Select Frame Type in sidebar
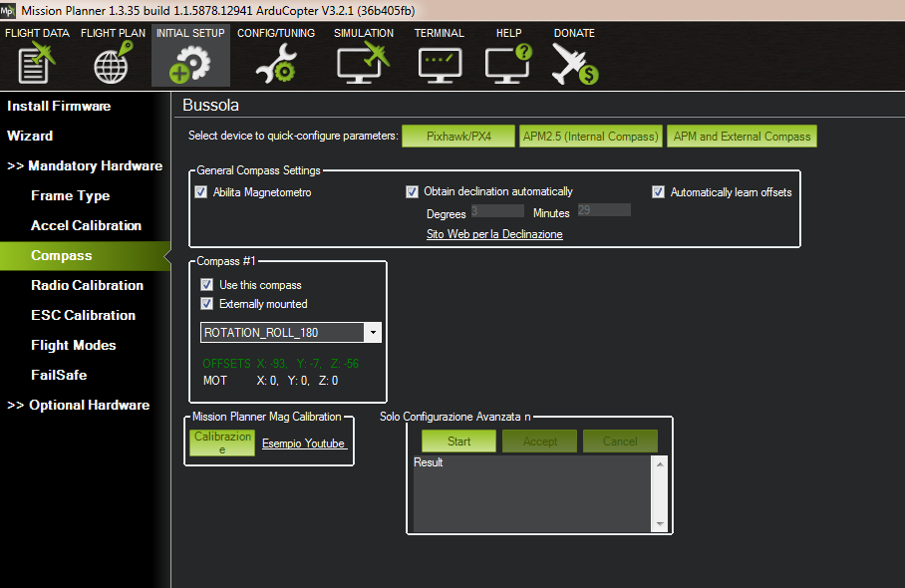 pyautogui.click(x=71, y=195)
